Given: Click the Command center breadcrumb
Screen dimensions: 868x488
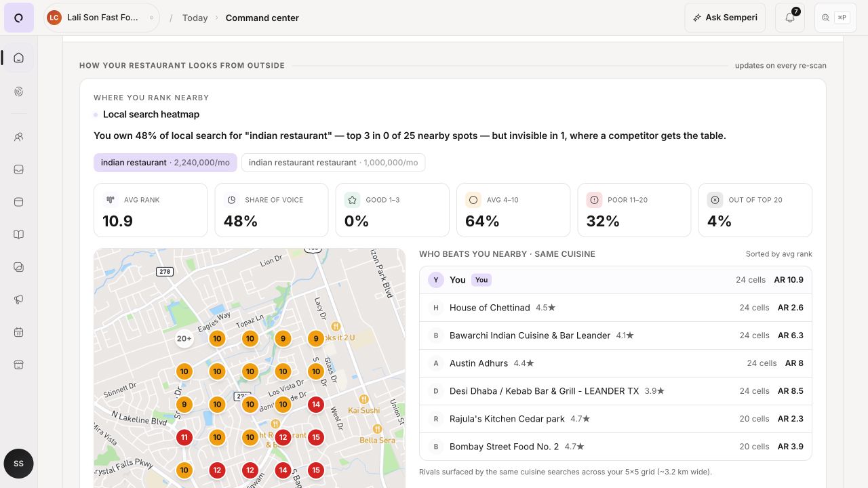Looking at the screenshot, I should tap(262, 18).
